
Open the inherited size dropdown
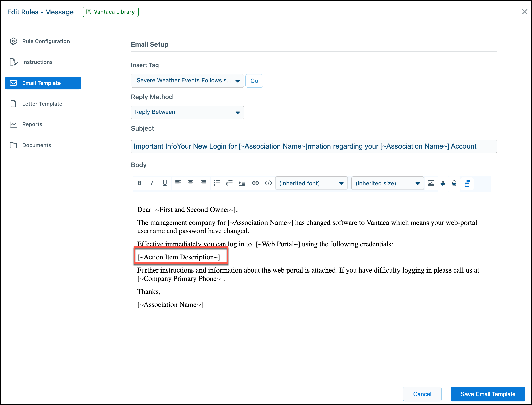[x=387, y=183]
